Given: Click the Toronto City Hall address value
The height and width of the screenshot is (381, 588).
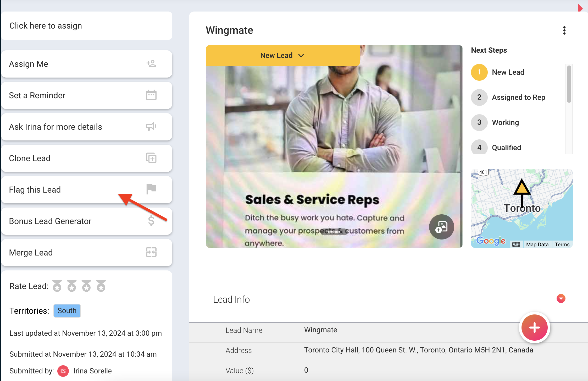Looking at the screenshot, I should [418, 350].
